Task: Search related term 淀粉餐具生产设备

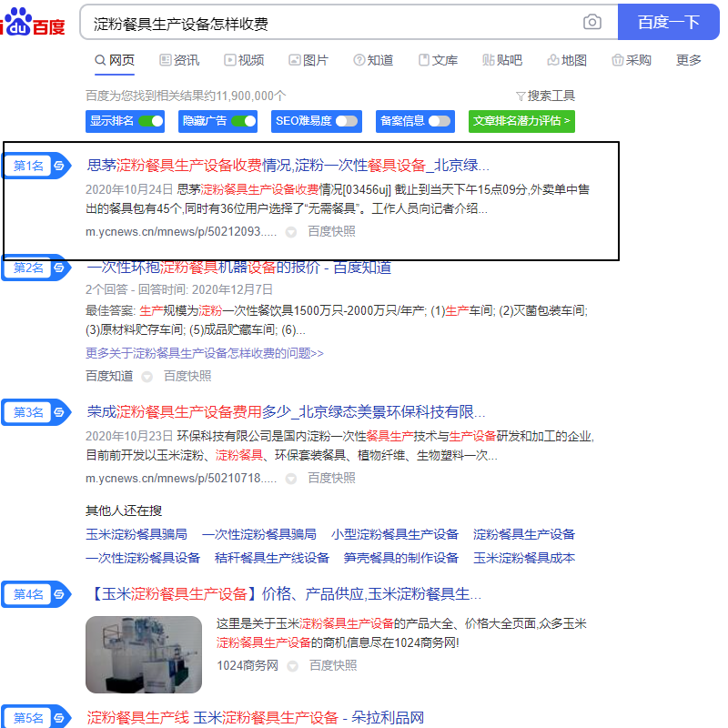Action: coord(524,534)
